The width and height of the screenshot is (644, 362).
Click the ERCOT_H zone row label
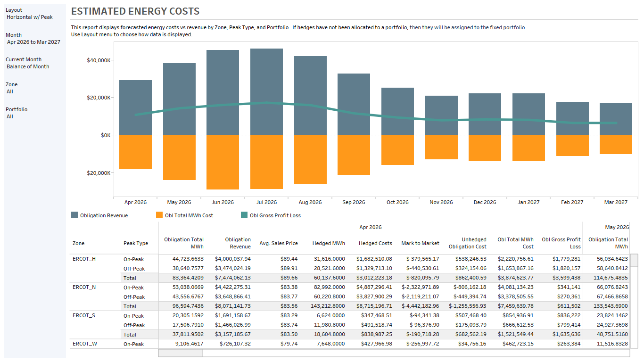(x=84, y=259)
